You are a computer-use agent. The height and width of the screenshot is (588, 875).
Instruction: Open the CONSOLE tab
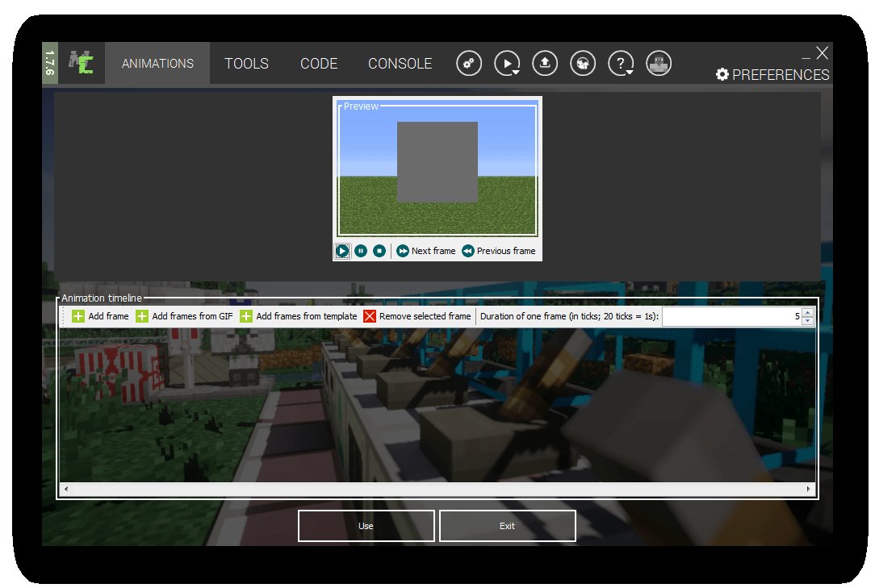400,64
